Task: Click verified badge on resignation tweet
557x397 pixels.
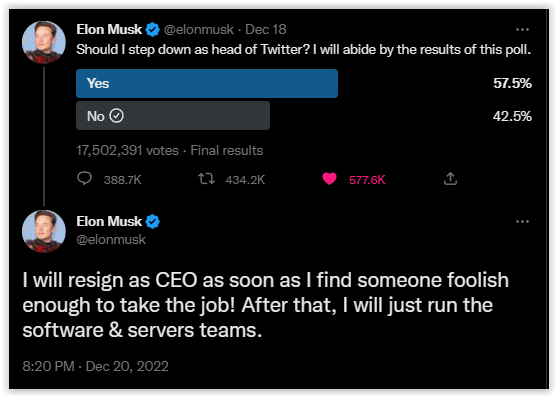Action: tap(153, 222)
